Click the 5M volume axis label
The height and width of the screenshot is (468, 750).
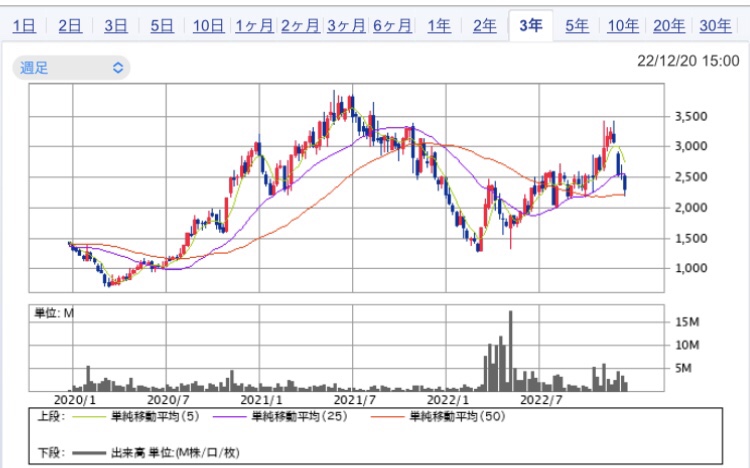pos(683,368)
